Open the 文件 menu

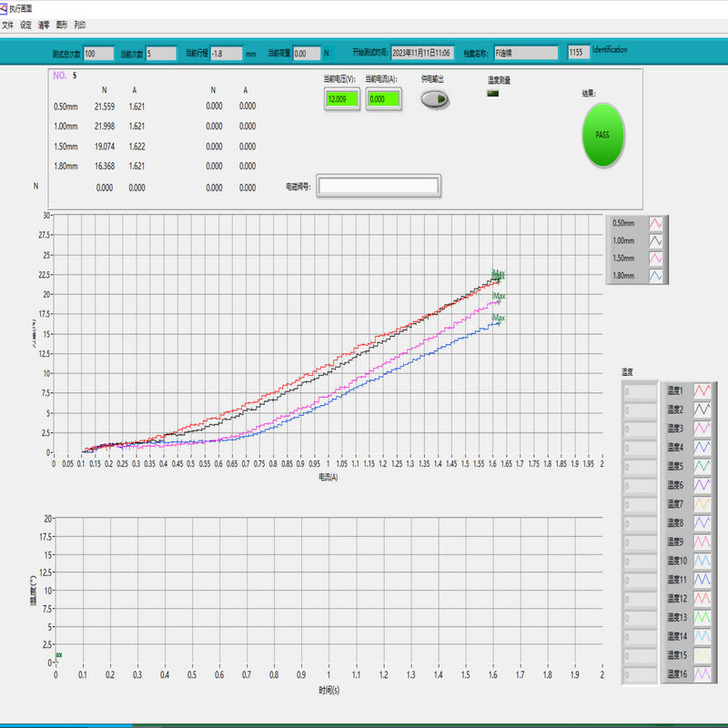[x=8, y=25]
